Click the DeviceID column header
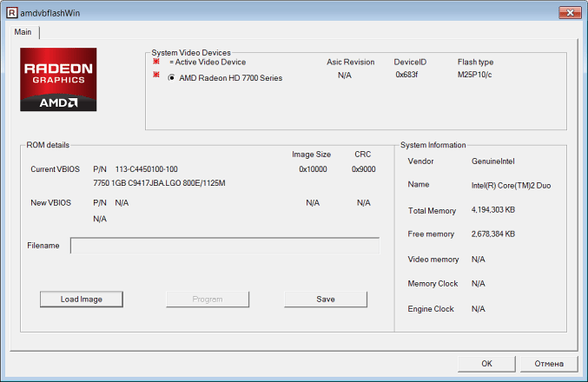Viewport: 588px width, 382px height. 410,63
